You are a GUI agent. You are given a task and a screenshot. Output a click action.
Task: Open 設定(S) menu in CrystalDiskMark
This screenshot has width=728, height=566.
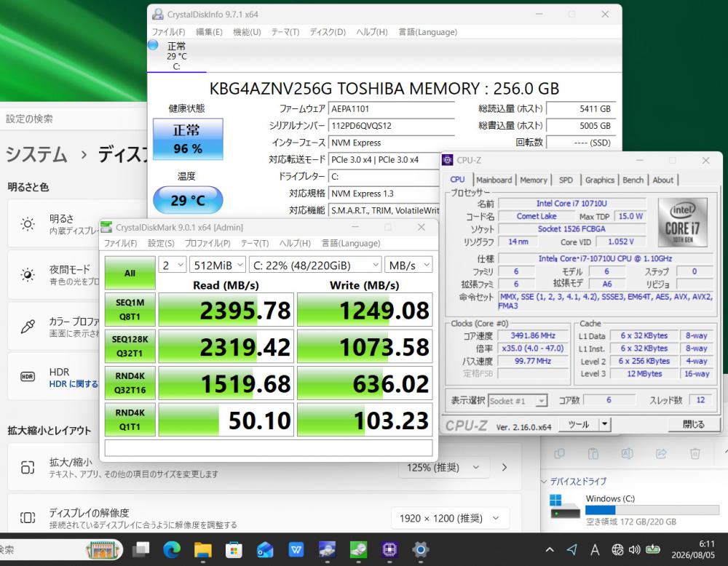161,243
